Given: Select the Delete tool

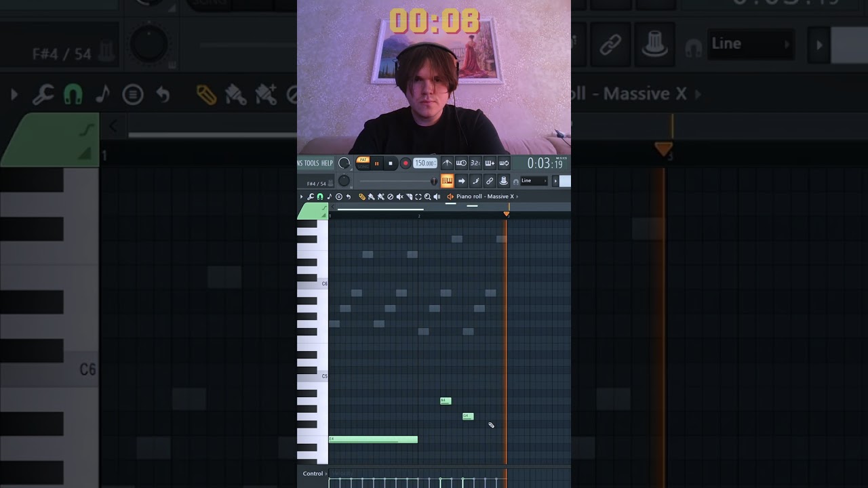Looking at the screenshot, I should 390,197.
